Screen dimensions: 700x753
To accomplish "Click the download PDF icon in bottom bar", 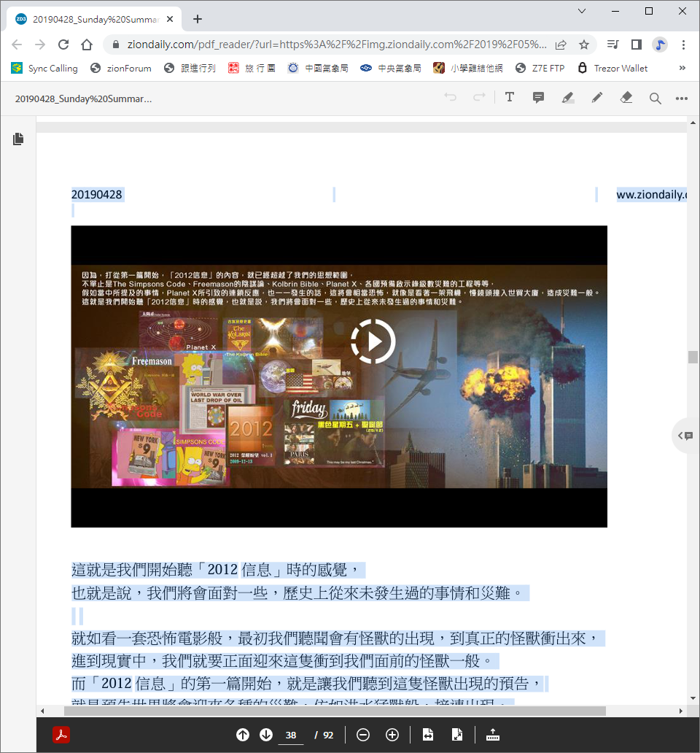I will click(493, 735).
